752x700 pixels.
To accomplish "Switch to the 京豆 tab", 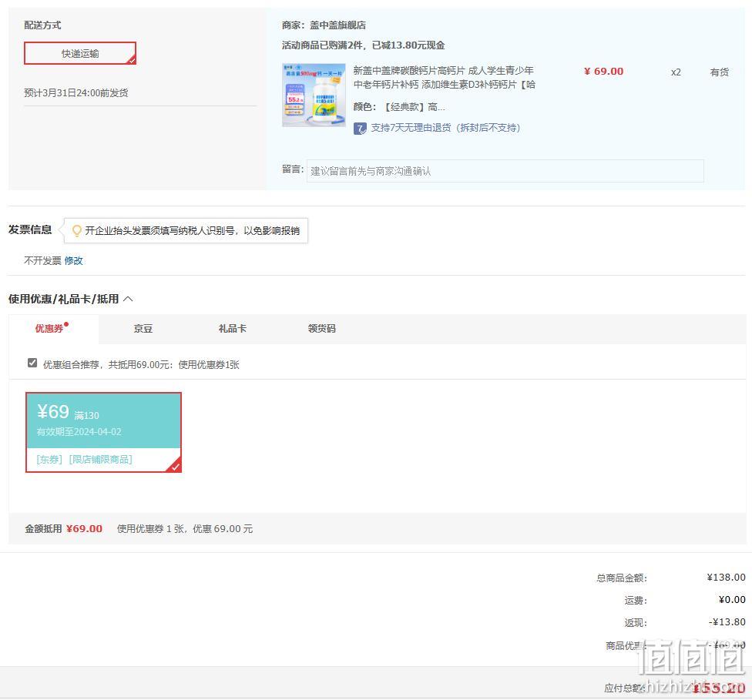I will coord(143,329).
